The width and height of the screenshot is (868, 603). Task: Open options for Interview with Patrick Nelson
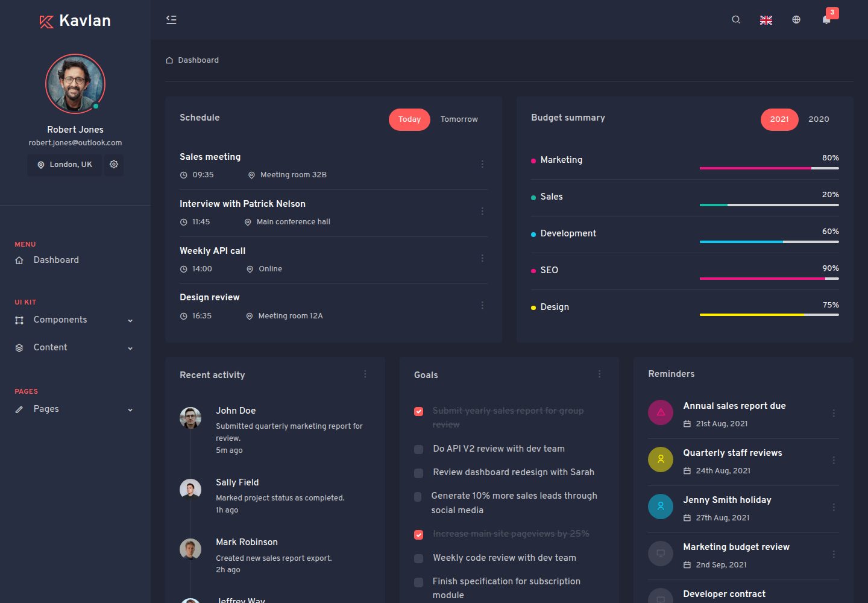pos(482,211)
